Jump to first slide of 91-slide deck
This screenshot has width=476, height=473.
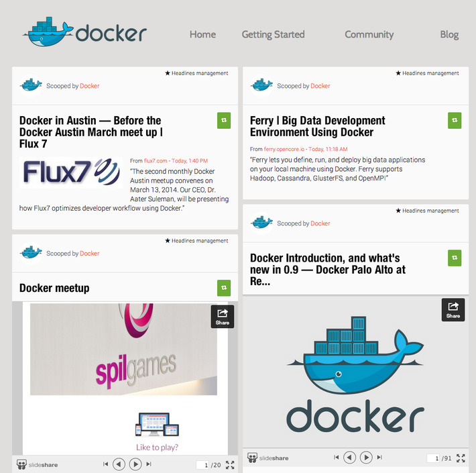tap(336, 457)
